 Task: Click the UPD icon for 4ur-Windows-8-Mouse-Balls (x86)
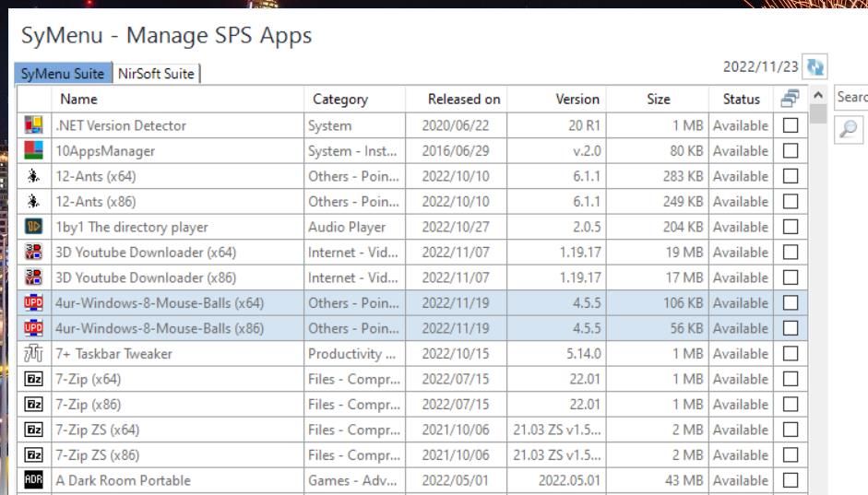(34, 328)
